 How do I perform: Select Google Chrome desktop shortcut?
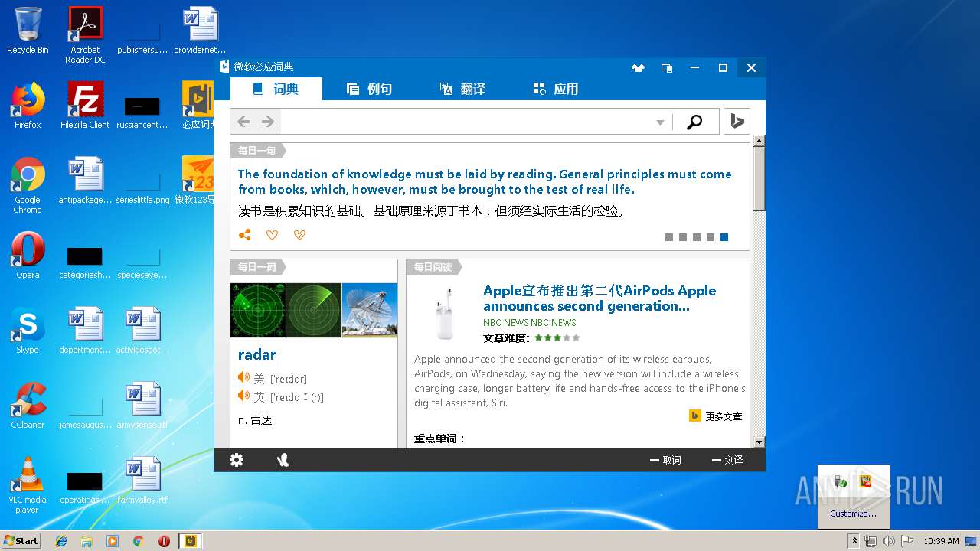pyautogui.click(x=28, y=185)
